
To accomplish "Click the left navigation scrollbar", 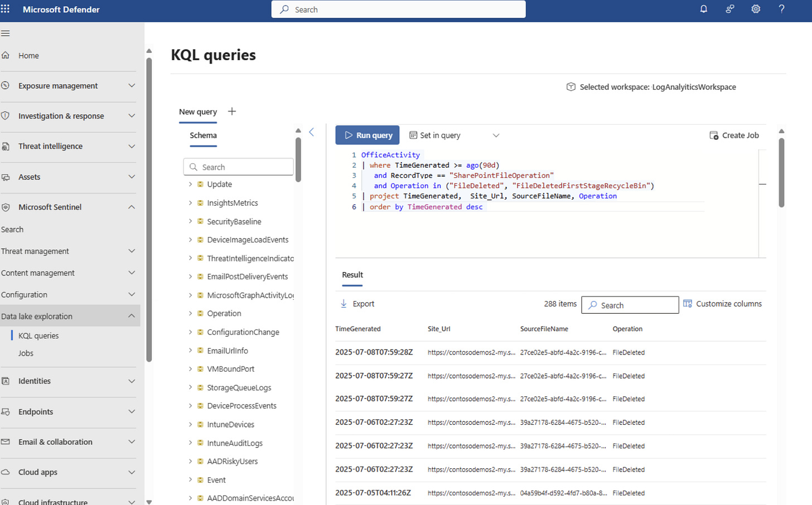I will coord(149,210).
